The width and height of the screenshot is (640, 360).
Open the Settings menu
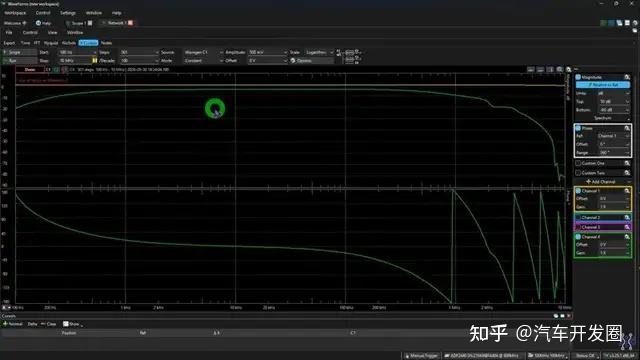pyautogui.click(x=68, y=13)
